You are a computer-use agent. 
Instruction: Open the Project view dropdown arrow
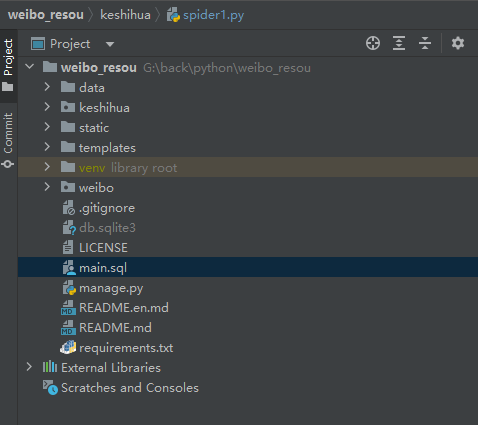[x=110, y=44]
